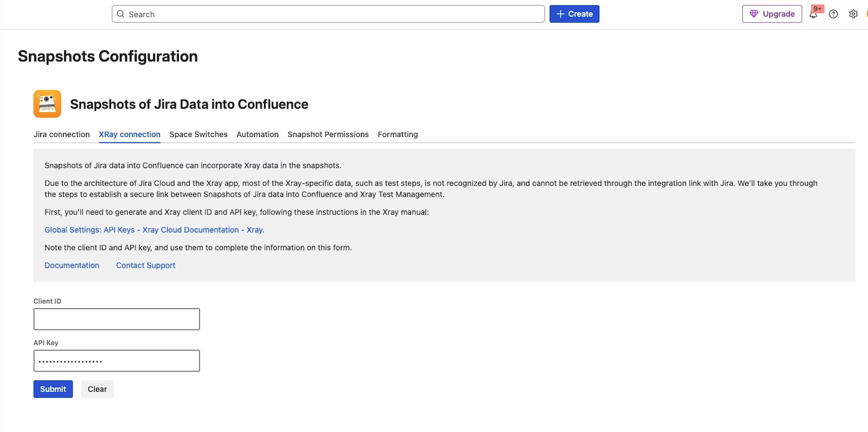868x432 pixels.
Task: Open the help question mark icon
Action: click(833, 14)
